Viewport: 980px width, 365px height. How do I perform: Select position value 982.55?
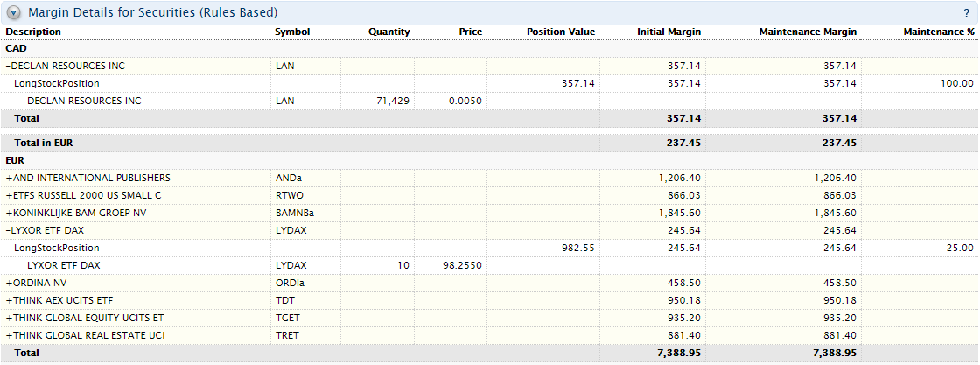(578, 248)
